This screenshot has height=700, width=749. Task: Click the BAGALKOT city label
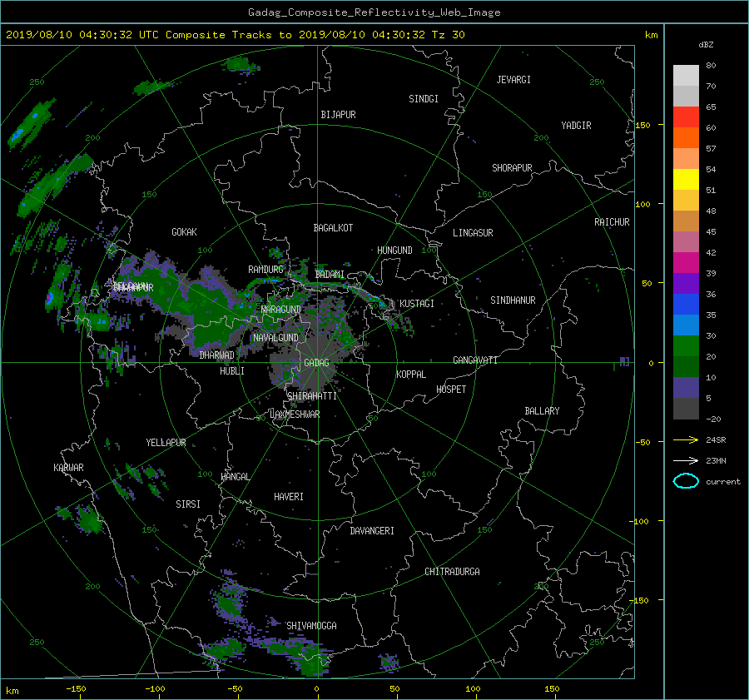333,228
